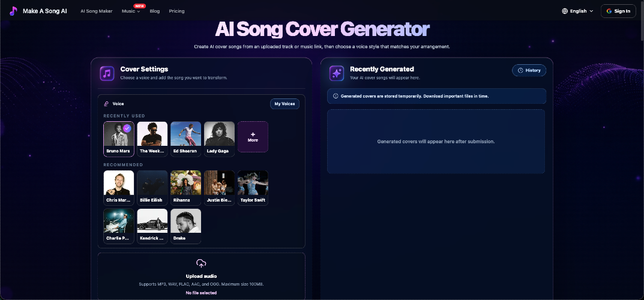Screen dimensions: 644x300
Task: Choose the Billie Eilish voice
Action: point(152,188)
